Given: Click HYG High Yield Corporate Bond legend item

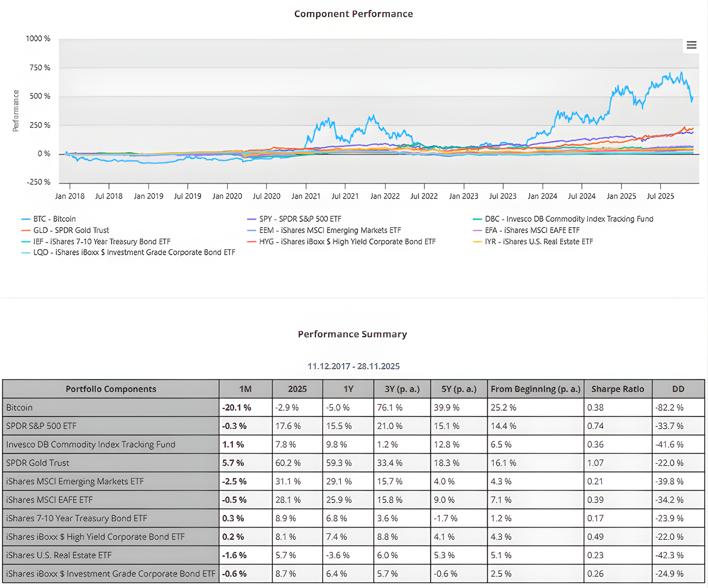Looking at the screenshot, I should click(347, 242).
